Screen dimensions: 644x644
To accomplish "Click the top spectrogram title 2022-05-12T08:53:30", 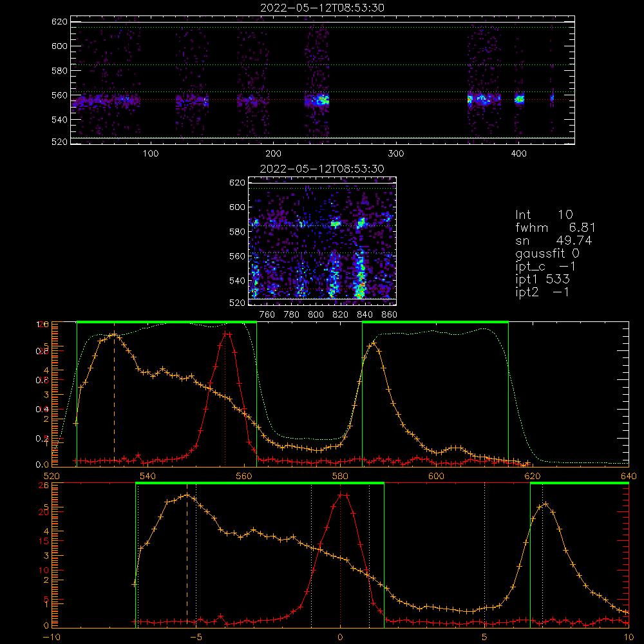I will tap(322, 8).
